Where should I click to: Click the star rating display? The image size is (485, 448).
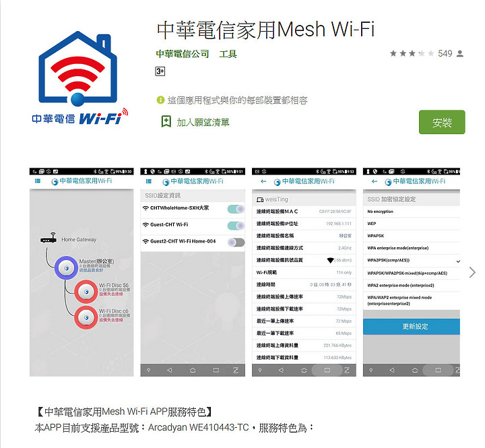click(x=412, y=53)
